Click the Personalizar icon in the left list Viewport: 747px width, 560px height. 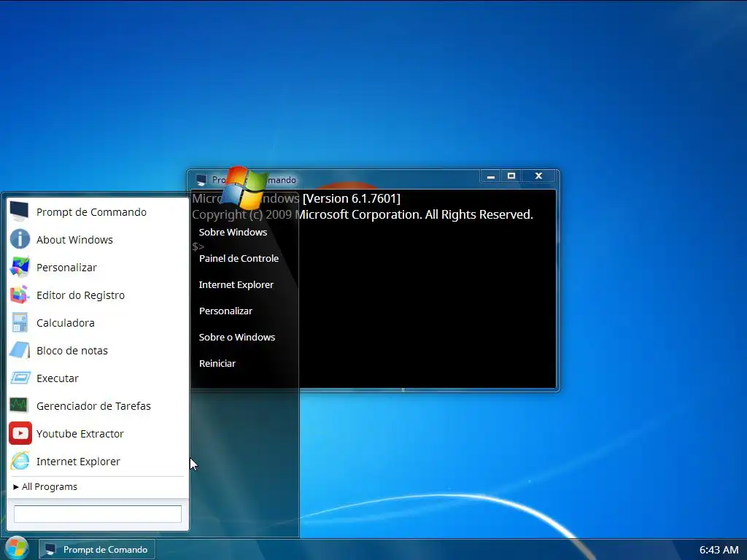(20, 267)
